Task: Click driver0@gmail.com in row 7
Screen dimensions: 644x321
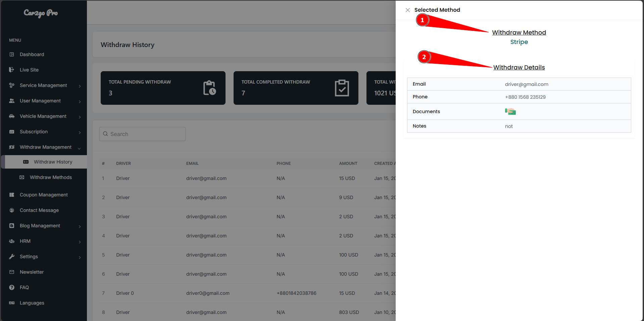Action: (208, 293)
